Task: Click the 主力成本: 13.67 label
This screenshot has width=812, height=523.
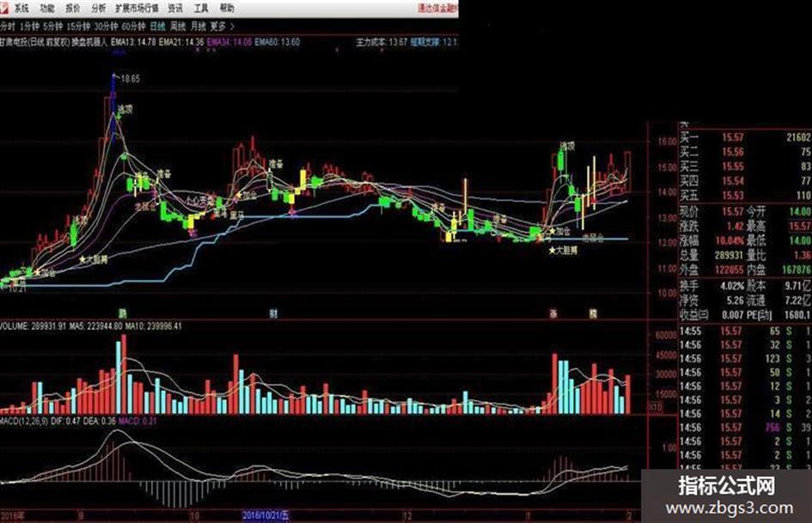Action: [382, 42]
